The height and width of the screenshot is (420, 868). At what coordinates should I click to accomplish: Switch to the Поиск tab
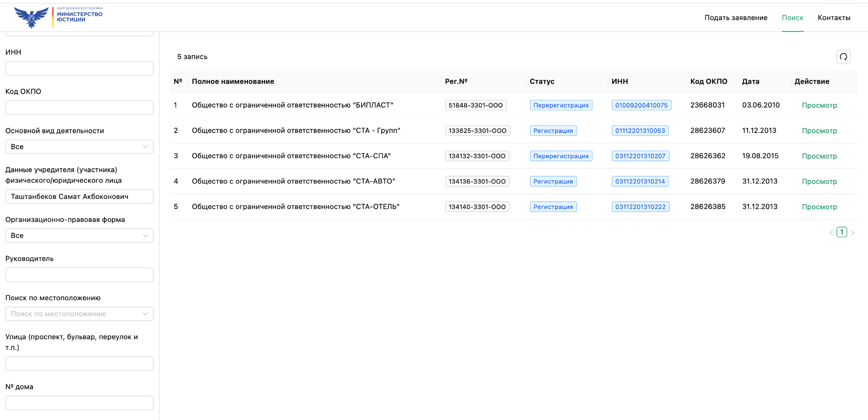tap(792, 18)
